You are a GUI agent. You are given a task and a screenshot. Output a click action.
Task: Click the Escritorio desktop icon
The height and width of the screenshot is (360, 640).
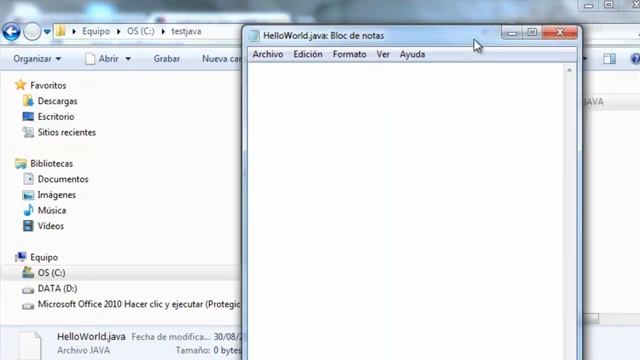[x=28, y=116]
